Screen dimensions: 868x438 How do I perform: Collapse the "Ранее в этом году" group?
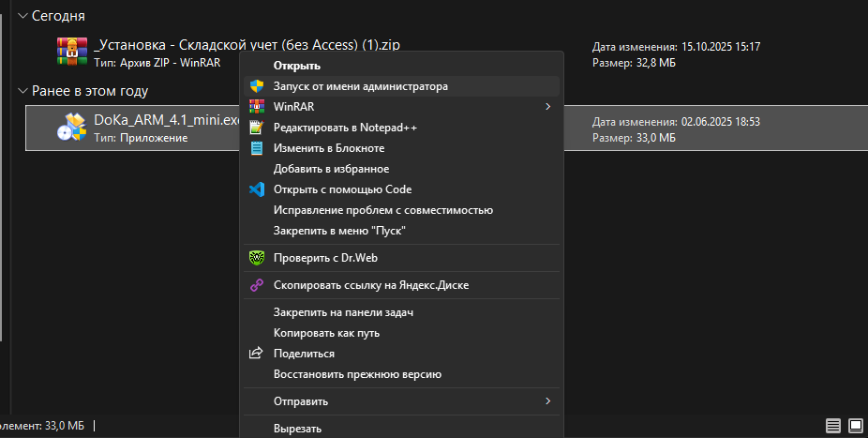point(22,91)
